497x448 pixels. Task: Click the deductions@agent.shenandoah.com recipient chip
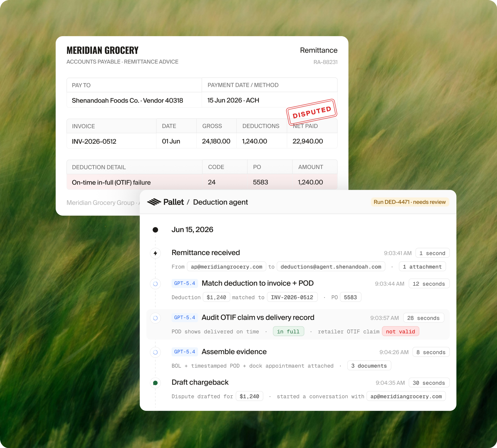point(331,266)
